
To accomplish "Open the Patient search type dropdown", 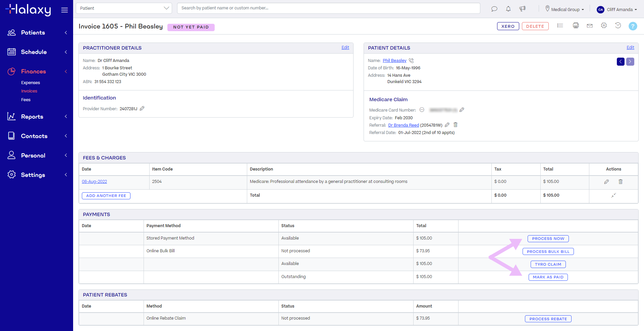I will (124, 8).
